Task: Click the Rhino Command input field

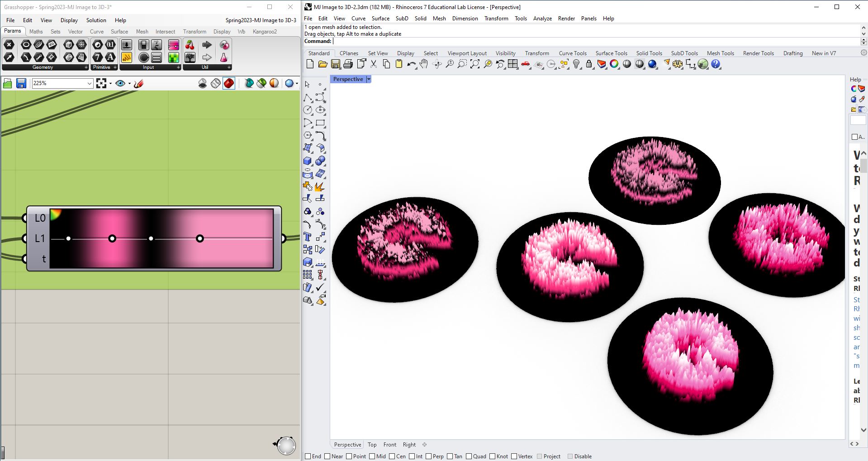Action: pyautogui.click(x=596, y=41)
